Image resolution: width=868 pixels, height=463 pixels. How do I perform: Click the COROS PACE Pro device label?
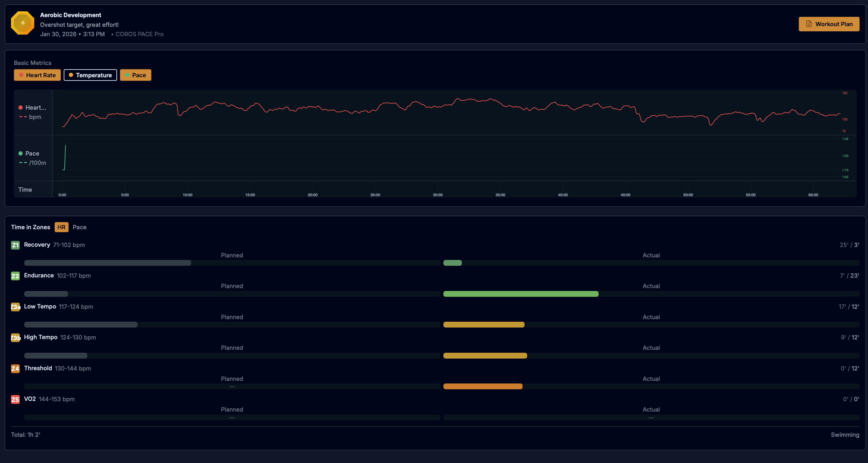pos(139,34)
